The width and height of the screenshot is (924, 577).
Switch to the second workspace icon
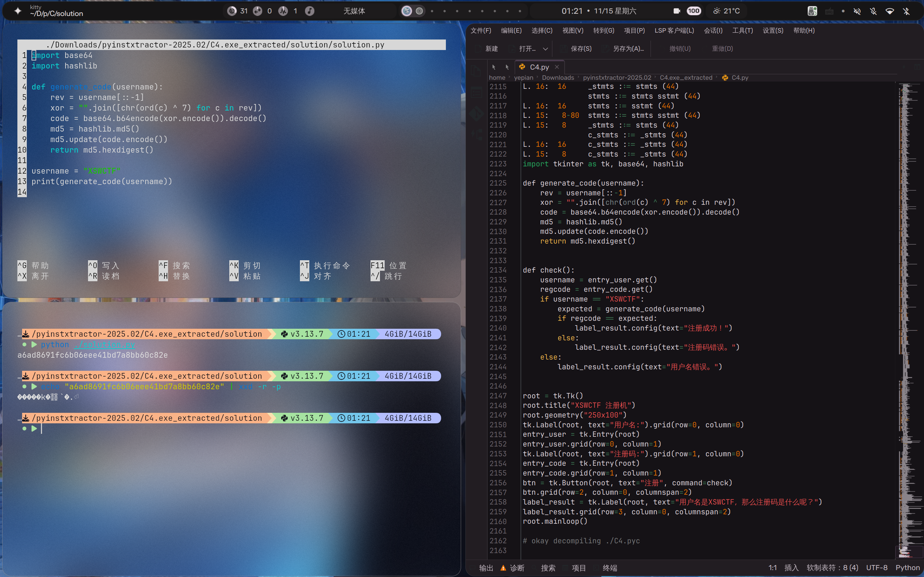click(x=419, y=11)
